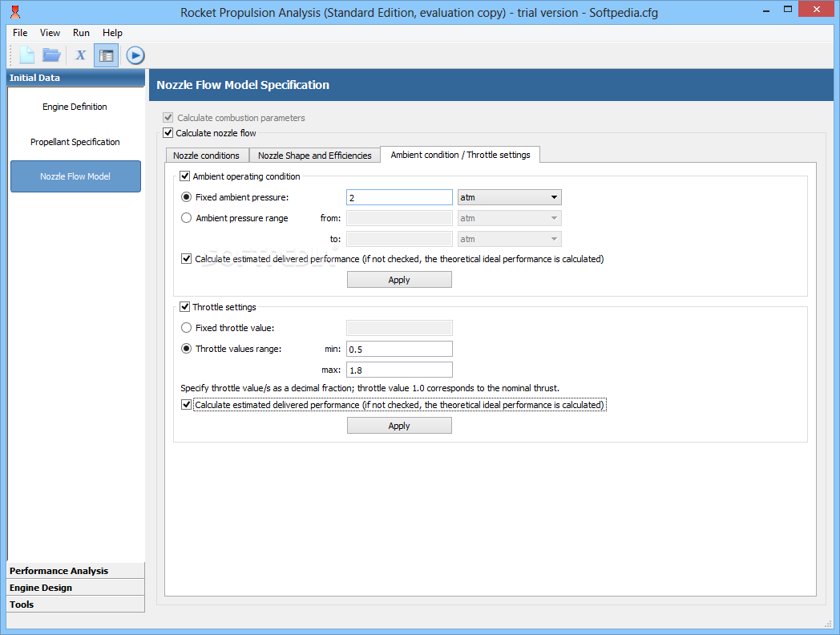Click Apply under Ambient operating condition
The width and height of the screenshot is (840, 635).
(399, 280)
